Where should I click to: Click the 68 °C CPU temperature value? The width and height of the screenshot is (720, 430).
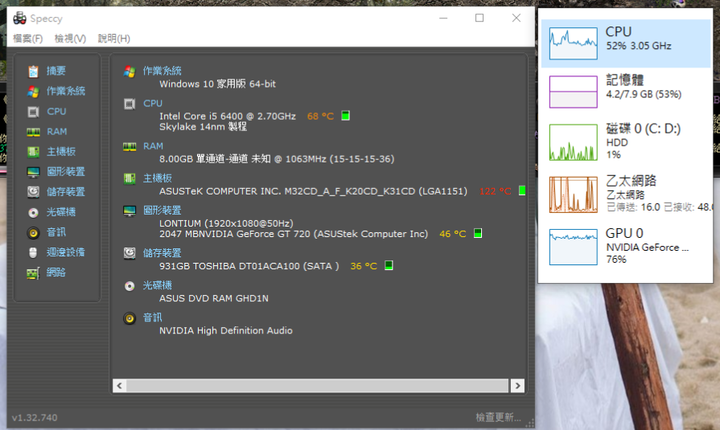(x=321, y=116)
